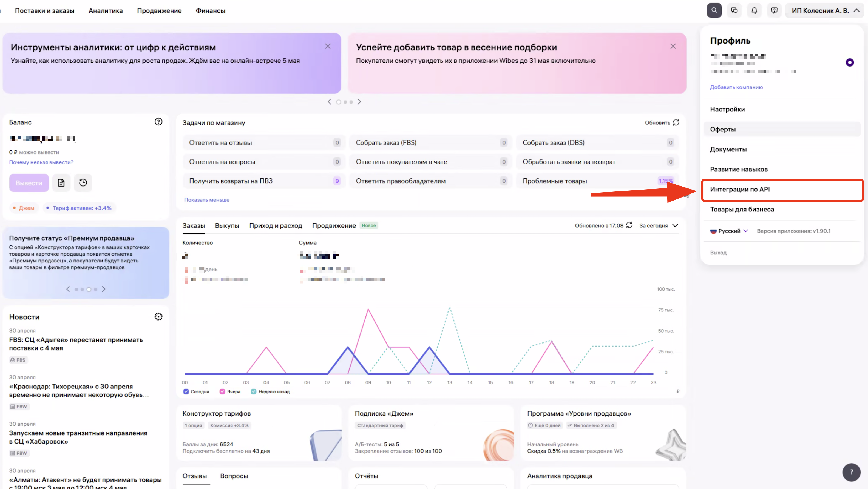Open the notifications bell

coord(754,10)
